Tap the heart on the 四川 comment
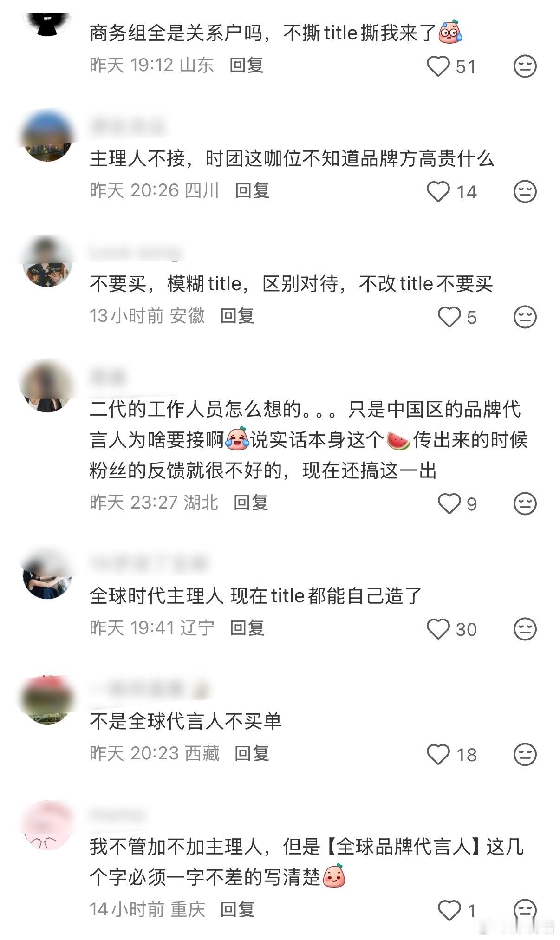 coord(438,192)
